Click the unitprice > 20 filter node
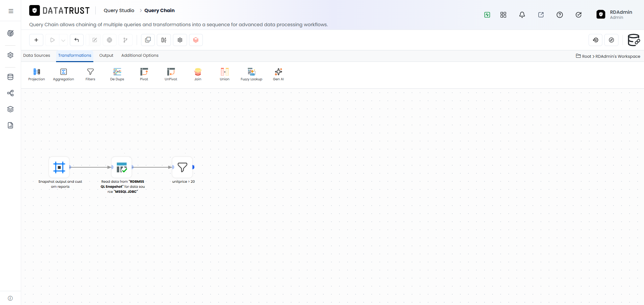 [182, 167]
